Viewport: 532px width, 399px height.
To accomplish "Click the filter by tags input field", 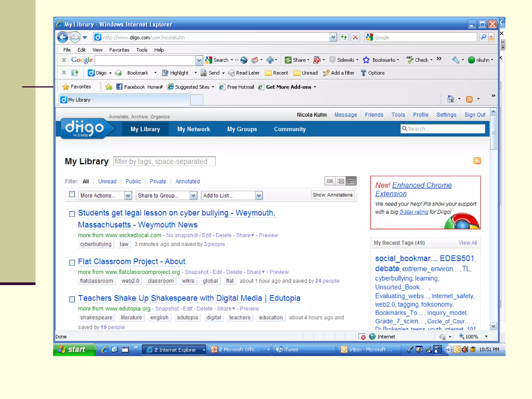I will (x=164, y=161).
